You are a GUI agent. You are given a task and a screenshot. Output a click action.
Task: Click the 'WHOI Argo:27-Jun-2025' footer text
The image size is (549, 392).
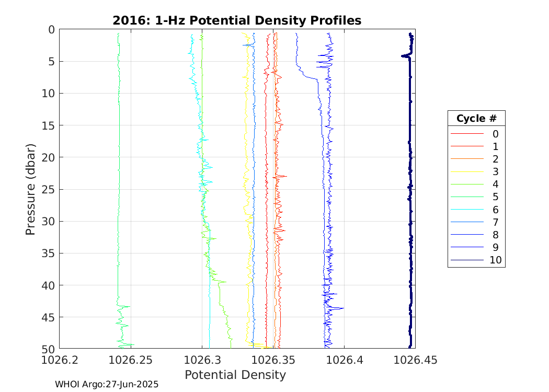(x=107, y=384)
